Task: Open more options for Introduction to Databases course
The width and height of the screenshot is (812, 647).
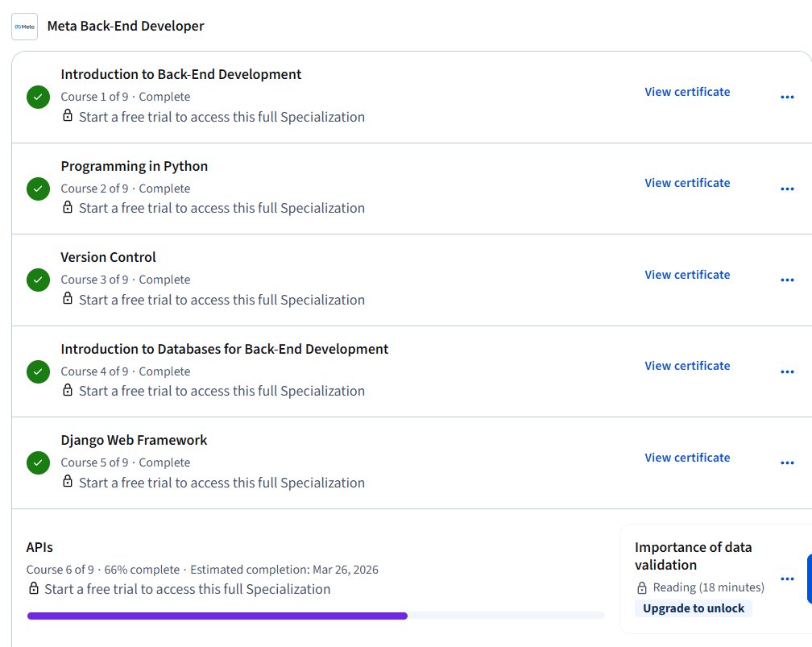Action: (787, 371)
